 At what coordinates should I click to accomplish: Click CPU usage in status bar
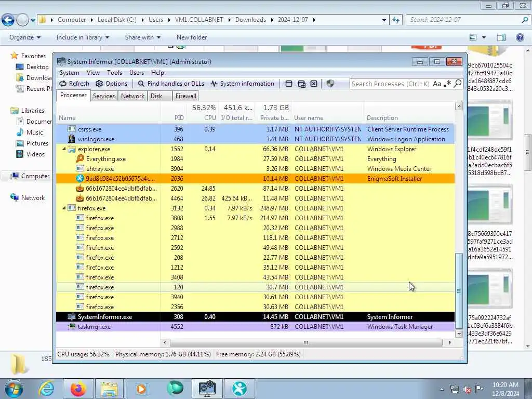click(x=84, y=354)
